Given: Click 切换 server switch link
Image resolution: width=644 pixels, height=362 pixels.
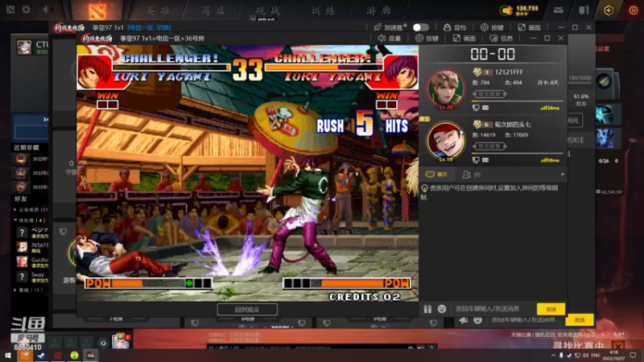Looking at the screenshot, I should [163, 27].
